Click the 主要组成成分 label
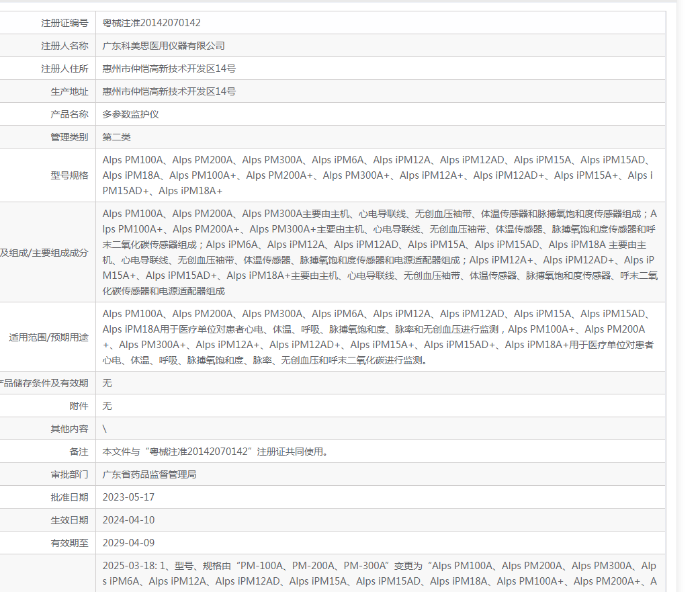 44,252
